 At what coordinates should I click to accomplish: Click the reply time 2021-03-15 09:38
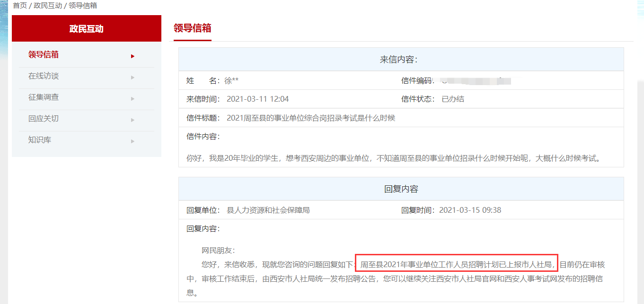(x=470, y=210)
